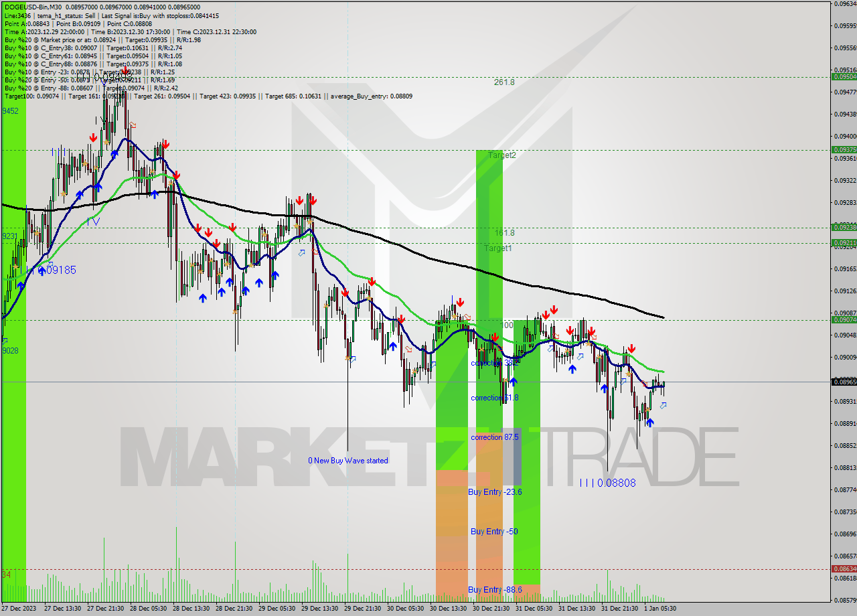Click the 'Buy Entry -23.6' label
The width and height of the screenshot is (857, 616).
click(495, 491)
